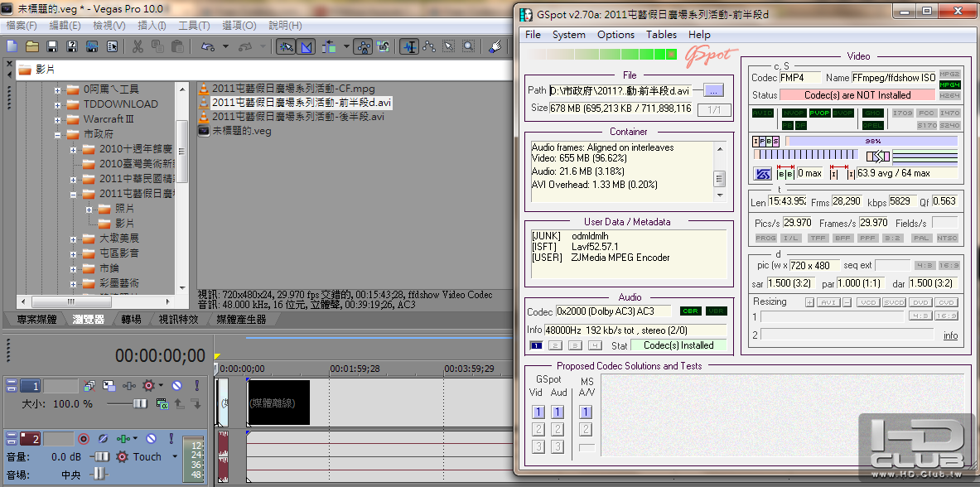Viewport: 980px width, 487px height.
Task: Toggle Lock Envelopes to Events icon
Action: coord(363,46)
